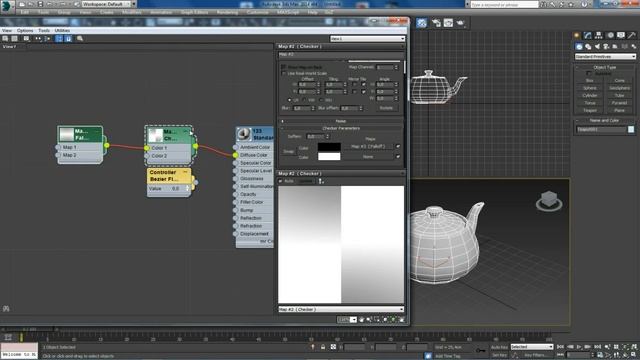Click the pan hand icon below map preview
Screen dimensions: 640x360
[x=362, y=320]
